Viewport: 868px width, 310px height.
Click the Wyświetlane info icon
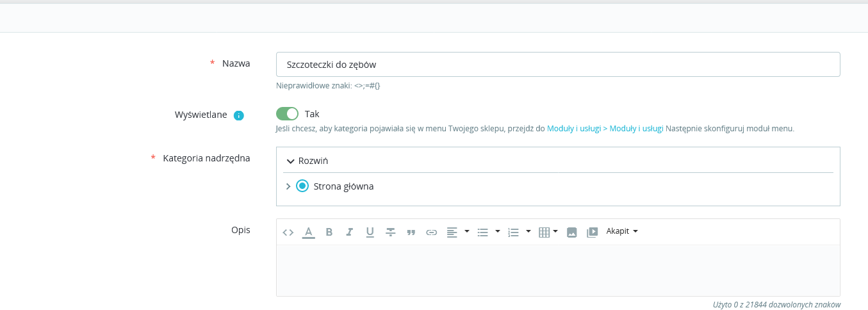click(239, 116)
